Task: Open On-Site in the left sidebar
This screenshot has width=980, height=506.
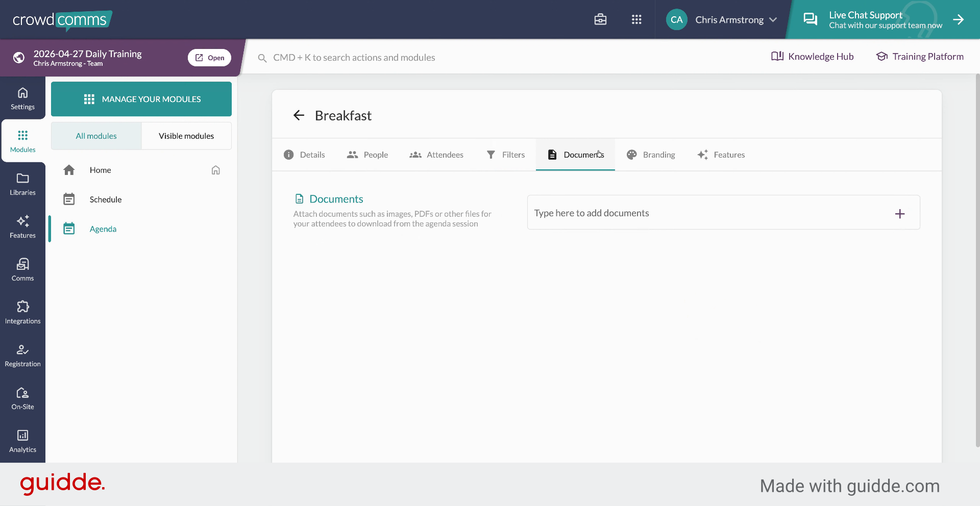Action: [22, 398]
